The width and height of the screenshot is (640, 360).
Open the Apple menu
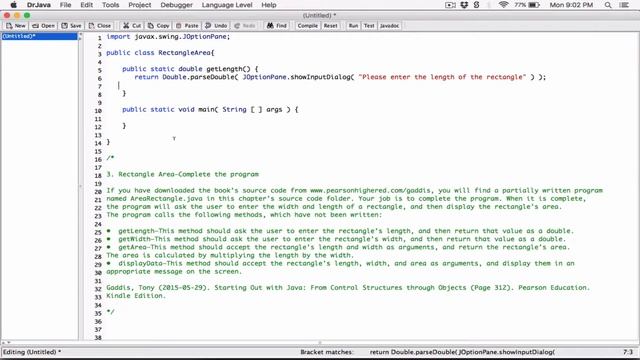pos(13,5)
